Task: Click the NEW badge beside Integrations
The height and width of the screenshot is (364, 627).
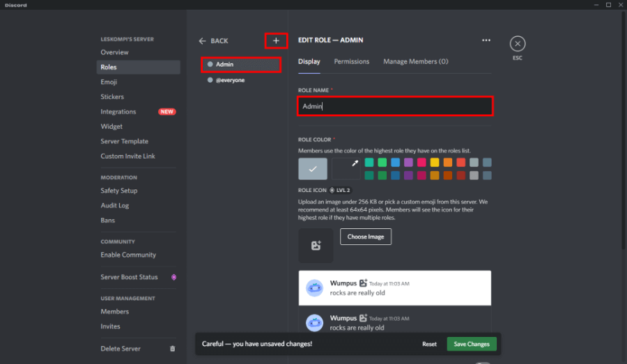Action: click(167, 111)
